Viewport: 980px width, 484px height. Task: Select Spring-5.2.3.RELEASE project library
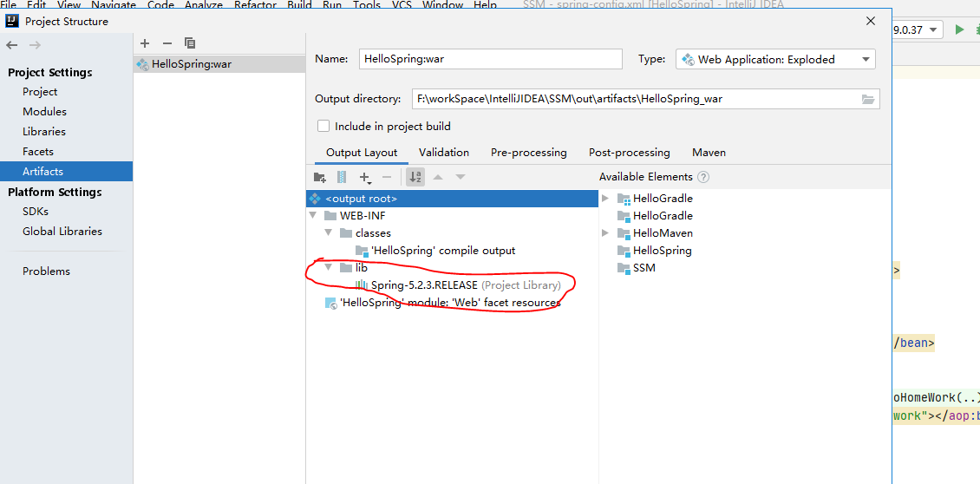(458, 285)
